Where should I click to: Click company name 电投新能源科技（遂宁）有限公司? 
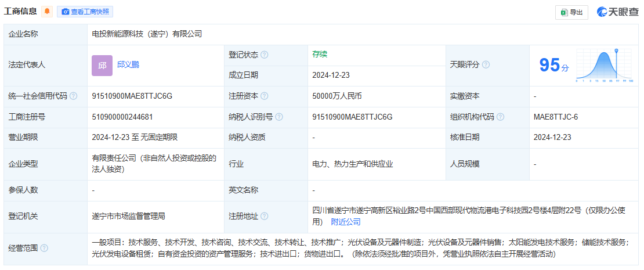[147, 34]
